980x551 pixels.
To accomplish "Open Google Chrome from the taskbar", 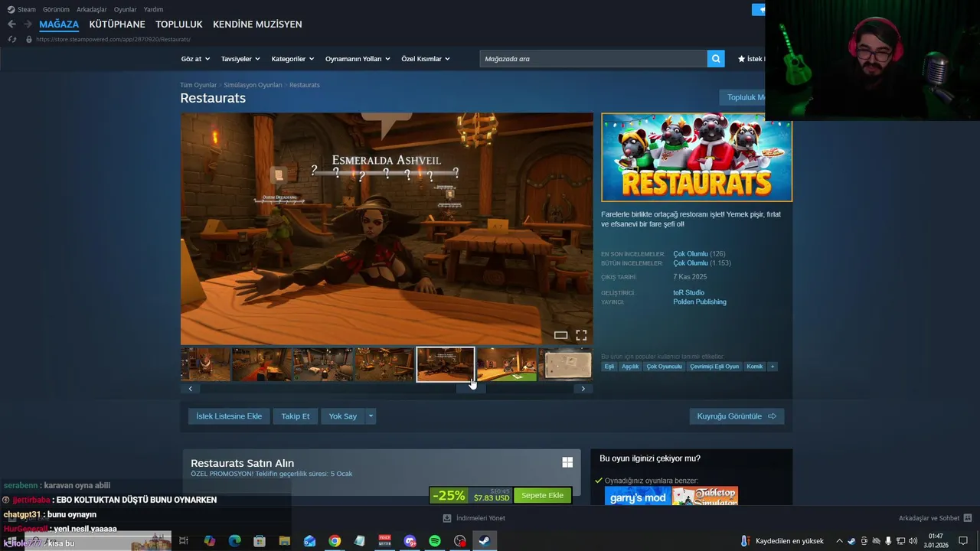I will pos(335,541).
